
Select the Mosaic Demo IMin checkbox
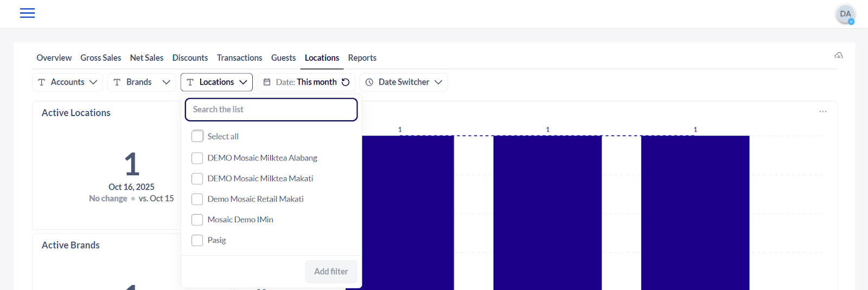click(197, 220)
